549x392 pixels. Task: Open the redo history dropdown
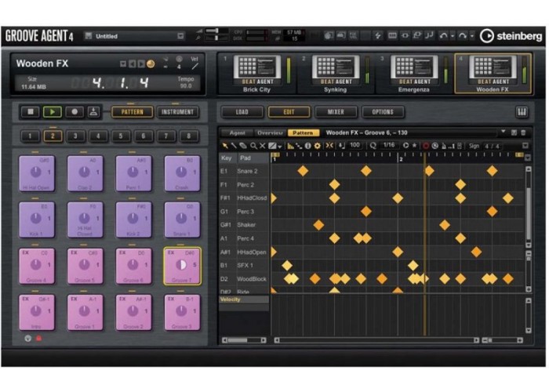pyautogui.click(x=471, y=36)
